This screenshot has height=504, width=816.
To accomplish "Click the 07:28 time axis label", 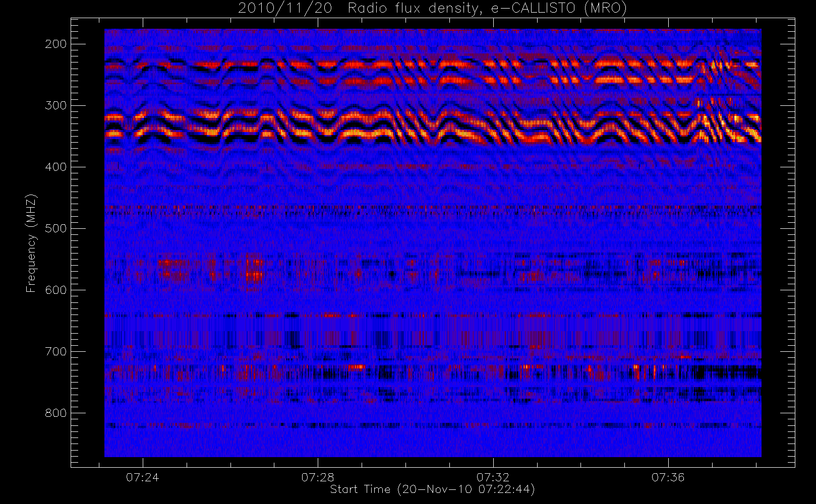I will (318, 477).
